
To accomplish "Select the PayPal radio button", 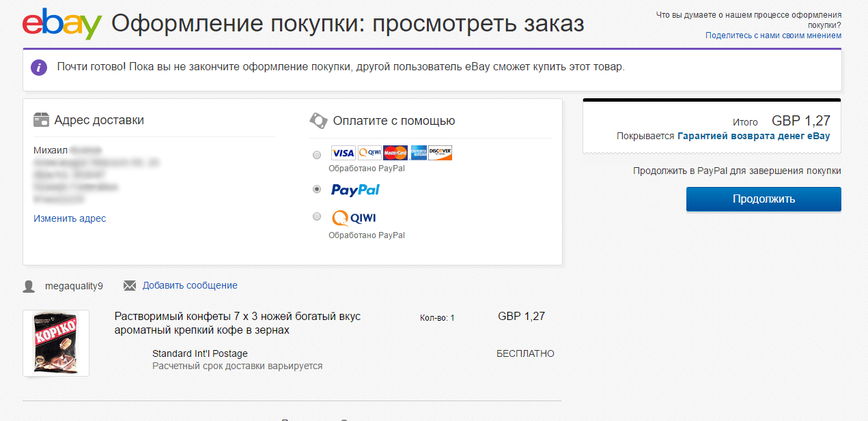I will tap(316, 189).
